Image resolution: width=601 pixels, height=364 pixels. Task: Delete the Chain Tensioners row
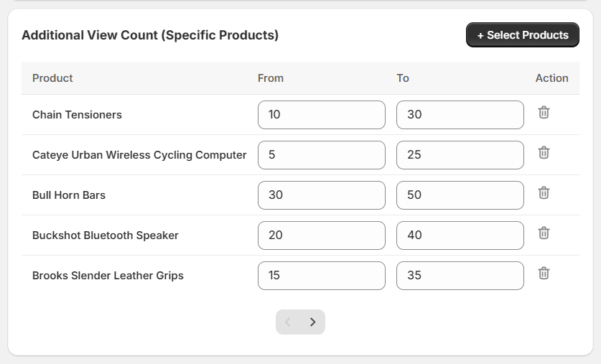tap(544, 113)
